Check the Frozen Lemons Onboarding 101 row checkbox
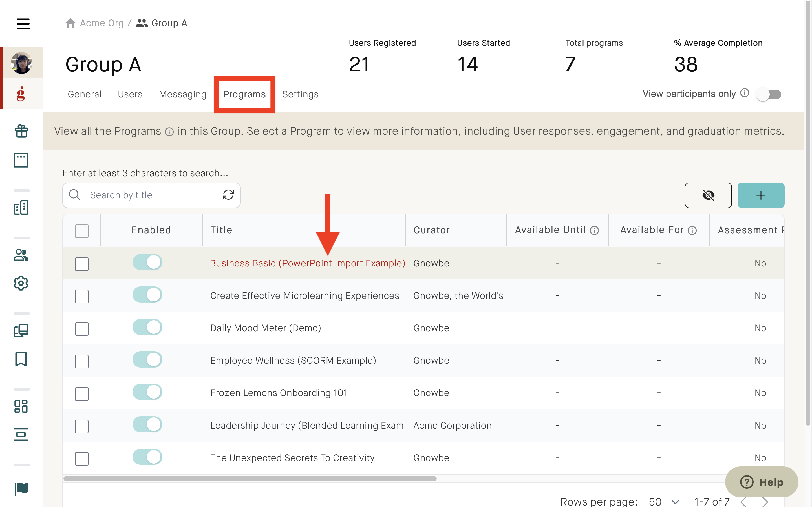The width and height of the screenshot is (812, 507). point(81,394)
